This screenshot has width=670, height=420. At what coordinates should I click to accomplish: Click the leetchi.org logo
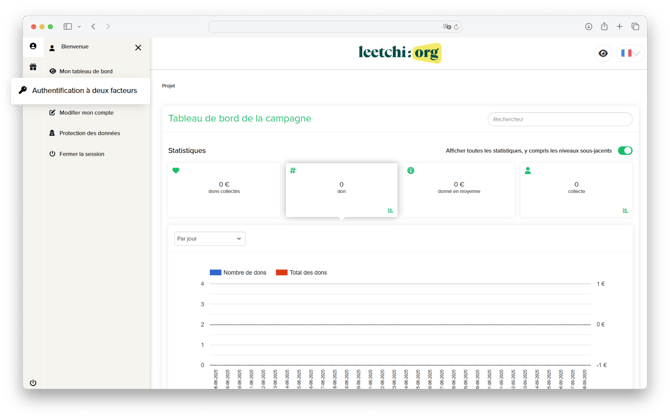pyautogui.click(x=400, y=53)
